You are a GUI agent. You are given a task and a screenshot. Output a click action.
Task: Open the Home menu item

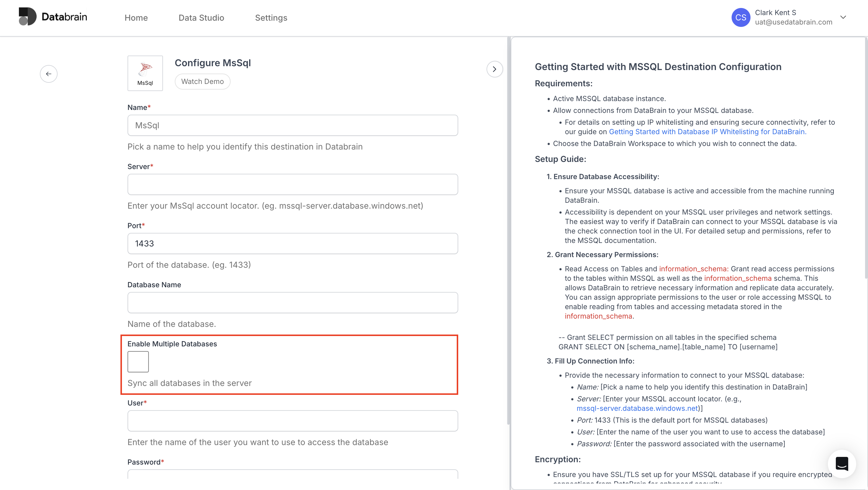[136, 18]
